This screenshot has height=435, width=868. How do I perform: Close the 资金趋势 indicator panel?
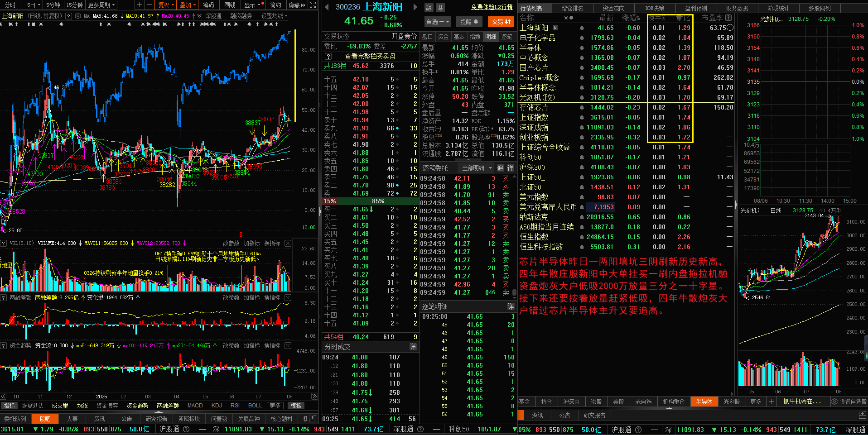288,346
